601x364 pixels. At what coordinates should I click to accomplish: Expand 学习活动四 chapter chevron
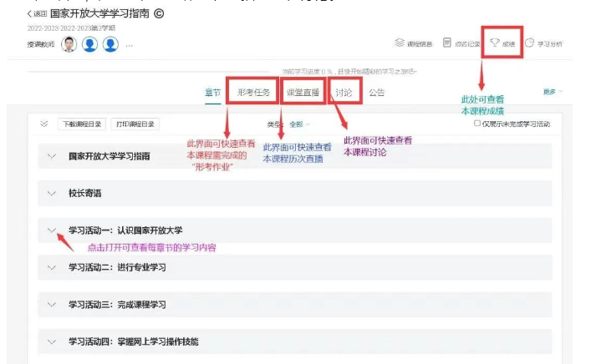click(51, 341)
